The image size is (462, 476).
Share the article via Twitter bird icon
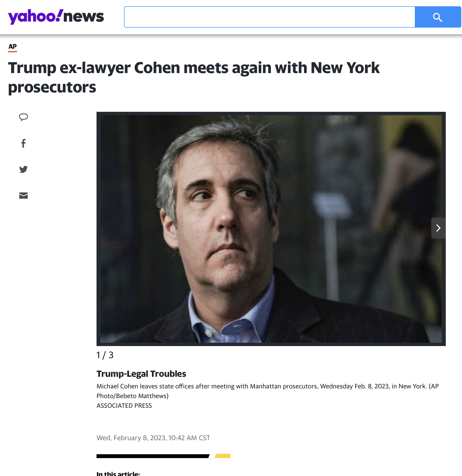click(23, 169)
